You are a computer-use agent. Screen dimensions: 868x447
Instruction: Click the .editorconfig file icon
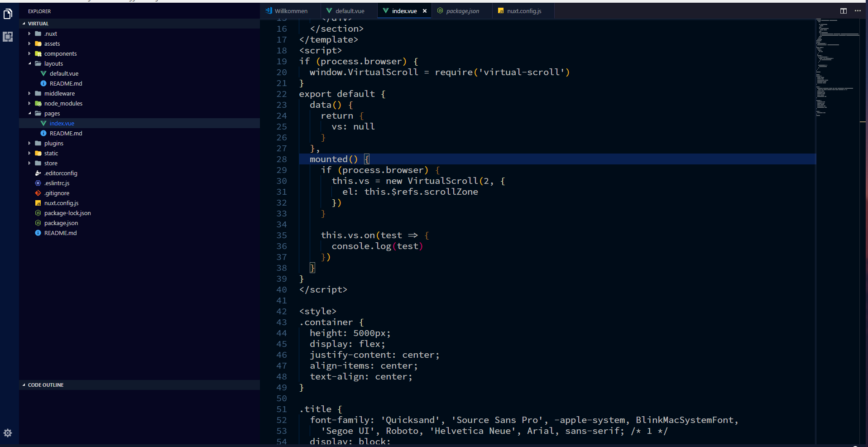(x=38, y=173)
